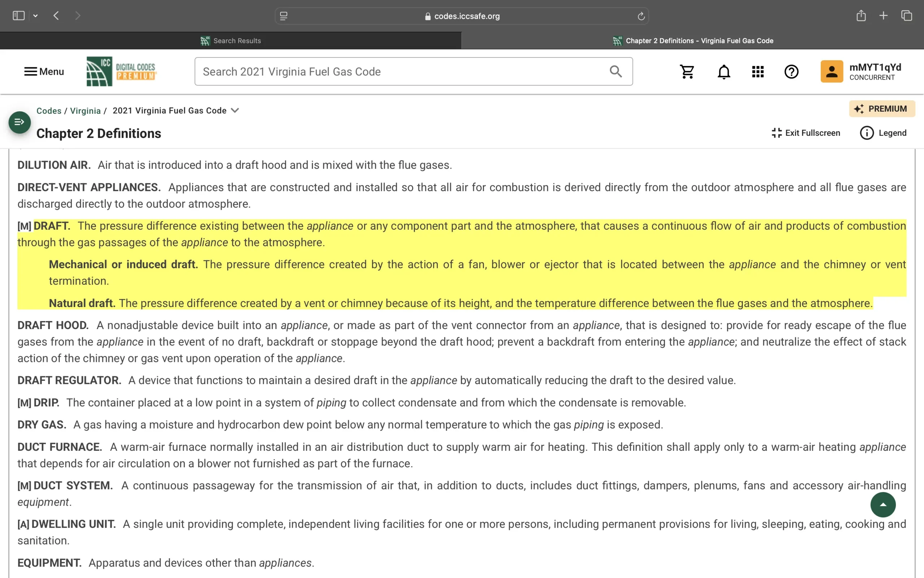Click the DIRECT-VENT APPLIANCES term

point(89,187)
